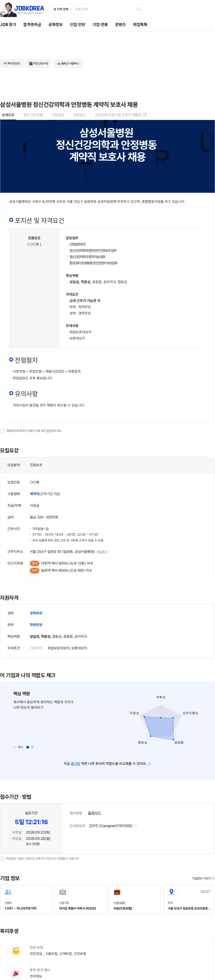Click the blue 나 legend swatch
Image resolution: width=215 pixels, height=980 pixels.
pyautogui.click(x=27, y=747)
